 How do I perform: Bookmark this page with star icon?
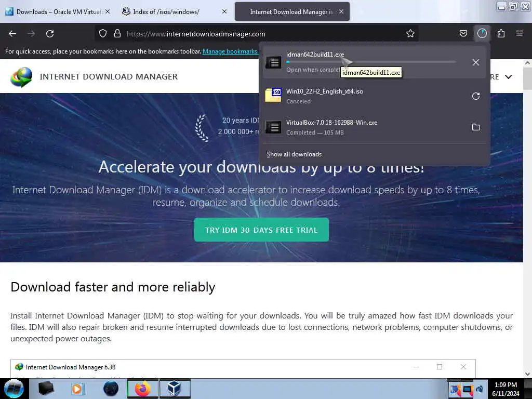(410, 34)
